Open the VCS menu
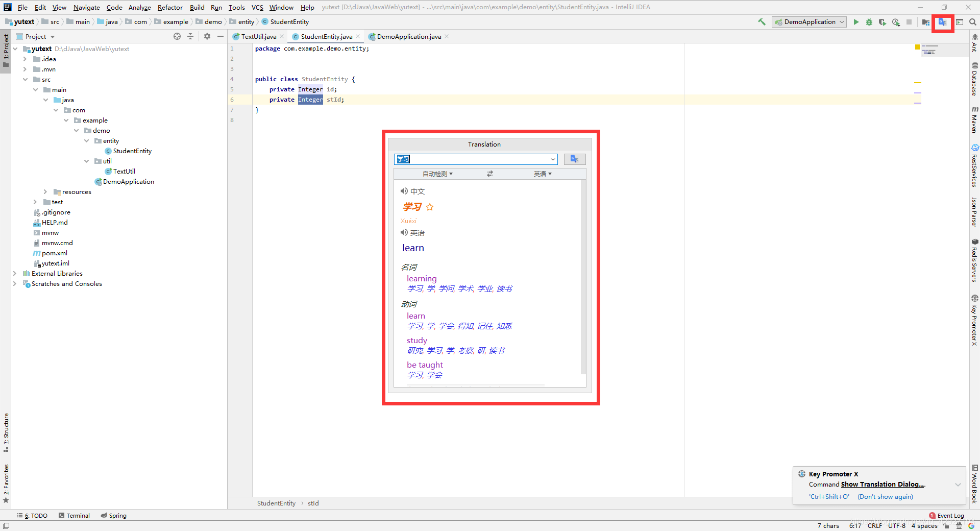The width and height of the screenshot is (980, 531). 257,7
